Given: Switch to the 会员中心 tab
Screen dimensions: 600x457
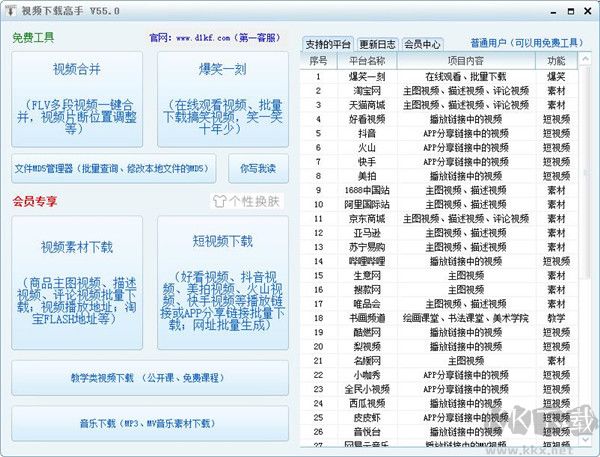Looking at the screenshot, I should 422,44.
